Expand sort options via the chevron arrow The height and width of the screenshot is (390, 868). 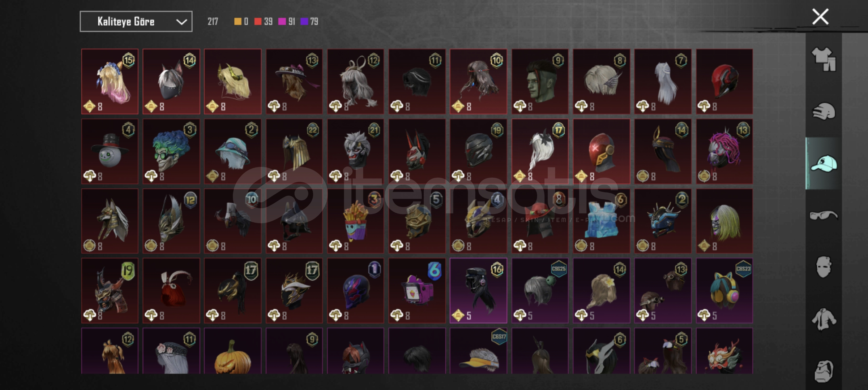(x=181, y=22)
